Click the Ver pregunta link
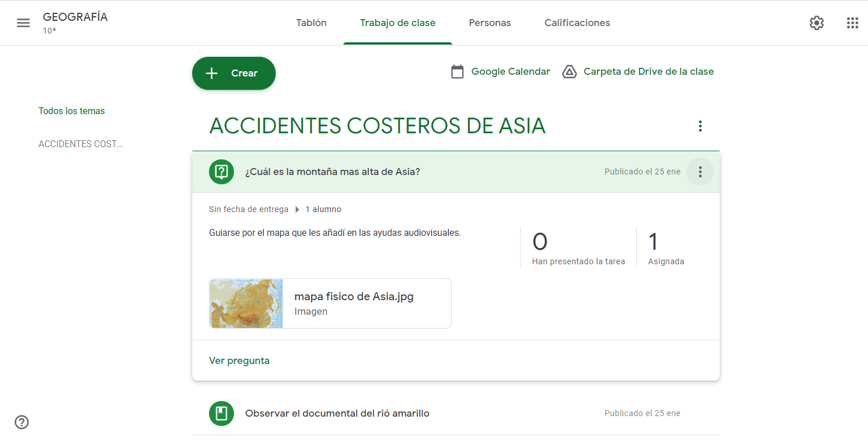Viewport: 868px width, 441px height. pos(239,360)
